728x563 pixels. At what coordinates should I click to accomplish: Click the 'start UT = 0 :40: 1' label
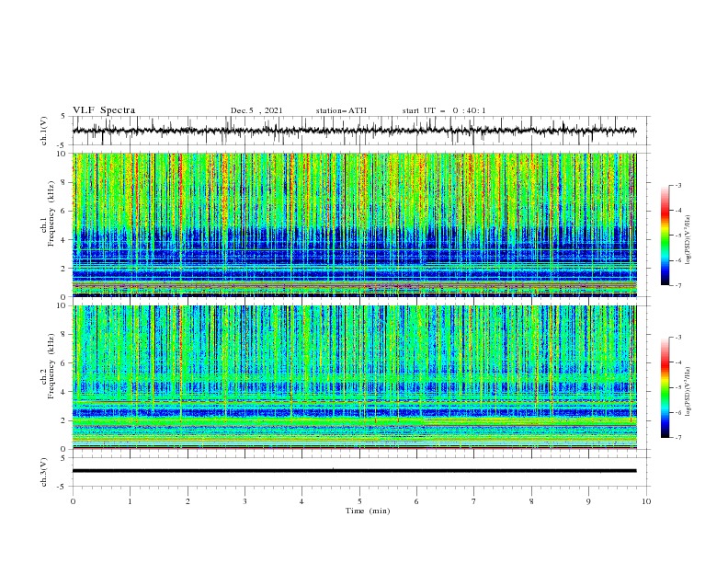click(444, 110)
